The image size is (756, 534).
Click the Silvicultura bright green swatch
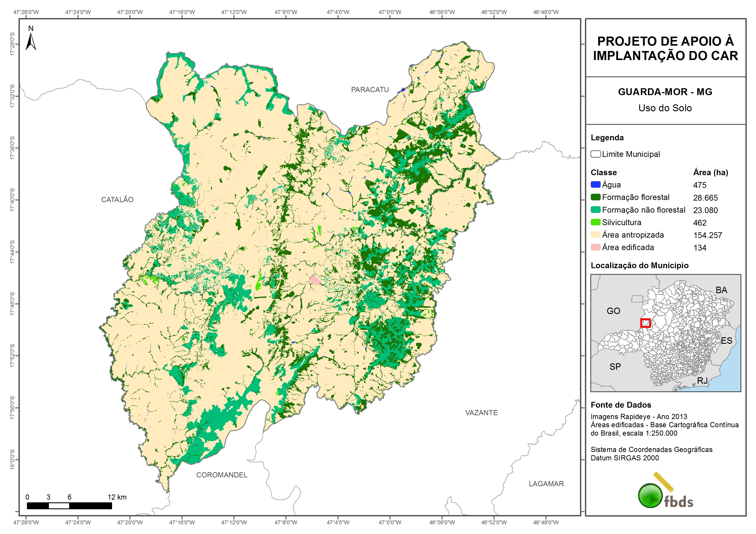tap(595, 222)
